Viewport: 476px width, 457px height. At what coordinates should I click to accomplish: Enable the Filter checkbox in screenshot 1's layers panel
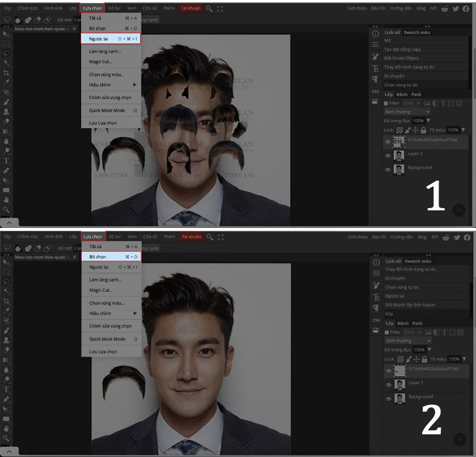pyautogui.click(x=387, y=103)
